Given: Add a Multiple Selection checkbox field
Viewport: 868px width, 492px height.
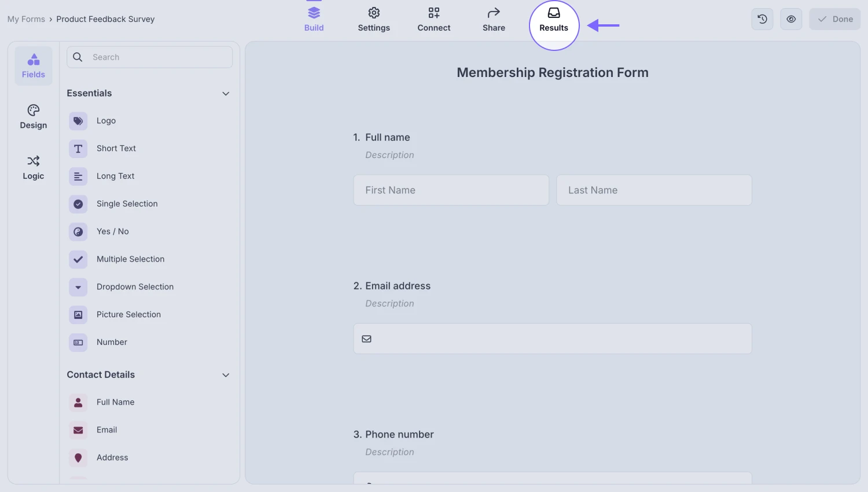Looking at the screenshot, I should click(x=78, y=259).
